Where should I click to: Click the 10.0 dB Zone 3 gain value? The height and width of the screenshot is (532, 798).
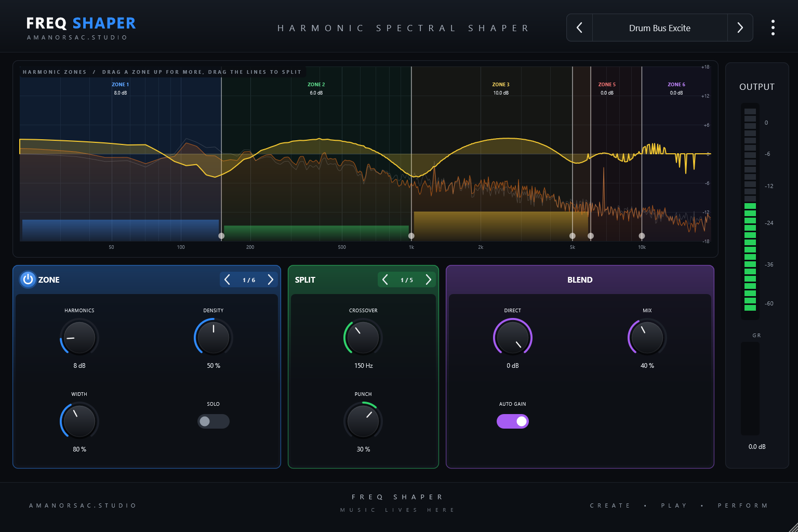click(x=501, y=93)
